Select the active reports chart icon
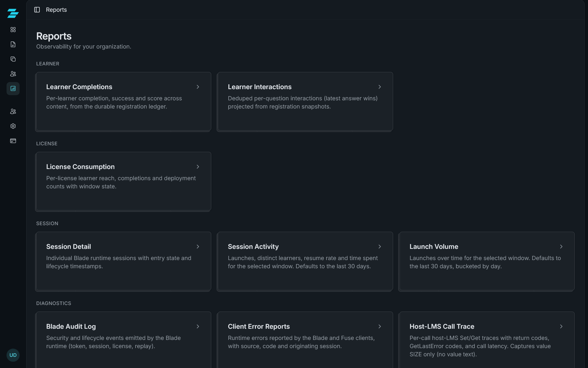This screenshot has width=588, height=368. click(13, 89)
